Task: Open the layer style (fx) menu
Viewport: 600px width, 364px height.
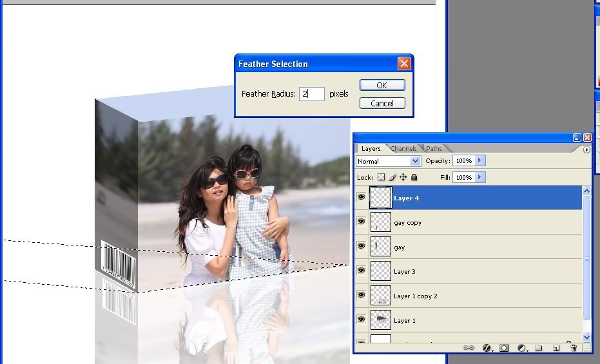Action: pyautogui.click(x=487, y=348)
